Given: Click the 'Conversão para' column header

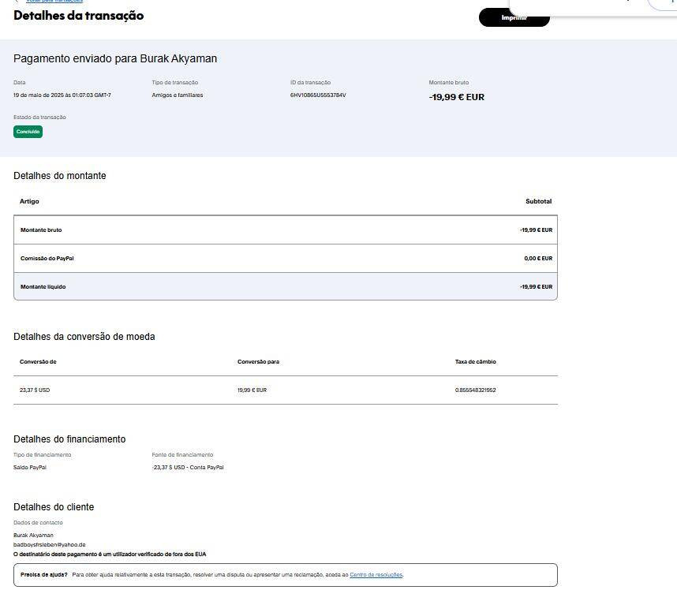Looking at the screenshot, I should point(258,362).
